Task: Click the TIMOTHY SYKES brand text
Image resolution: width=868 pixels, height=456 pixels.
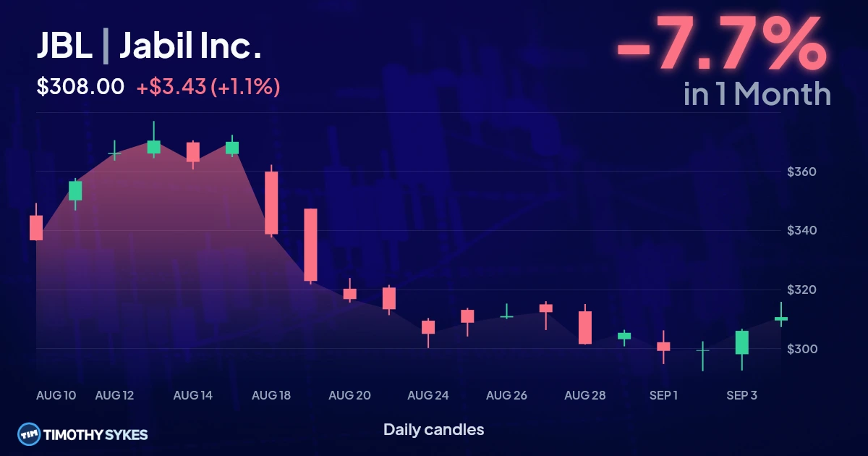Action: [x=96, y=435]
